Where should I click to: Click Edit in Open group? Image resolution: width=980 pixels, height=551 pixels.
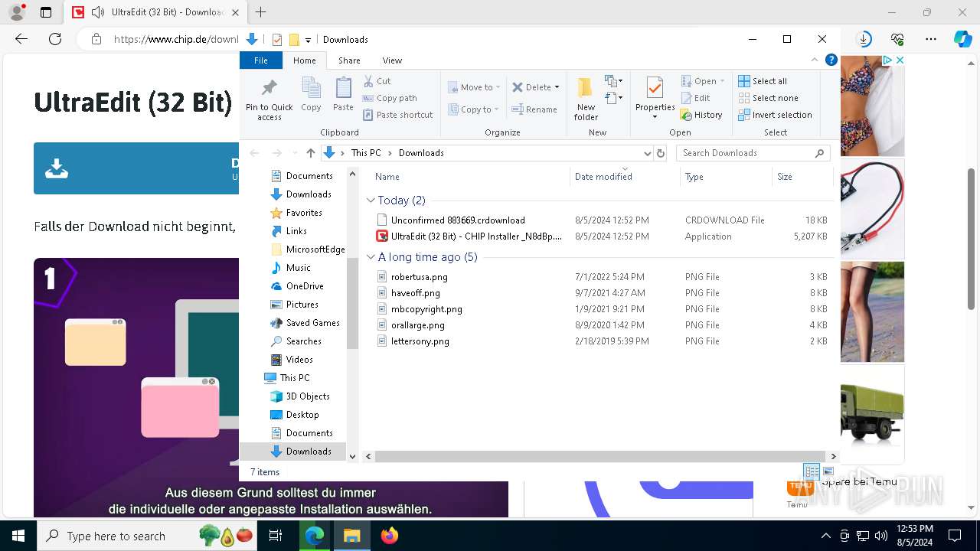[695, 98]
